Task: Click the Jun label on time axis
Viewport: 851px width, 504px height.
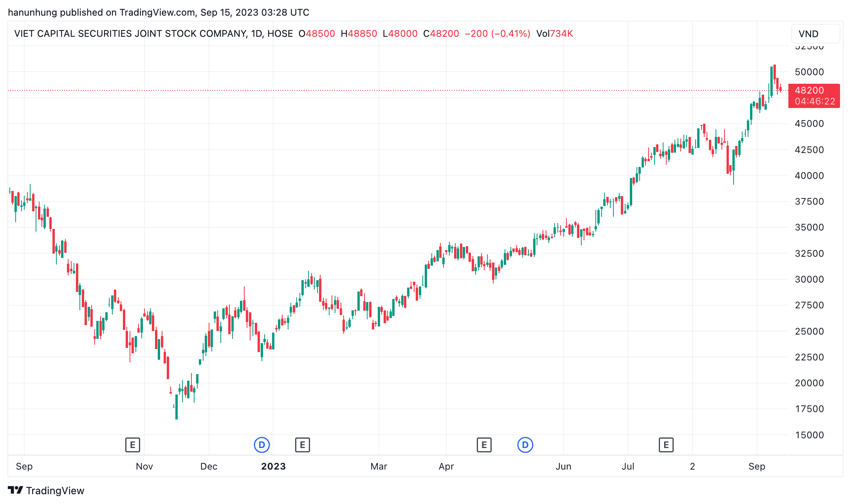Action: (564, 466)
